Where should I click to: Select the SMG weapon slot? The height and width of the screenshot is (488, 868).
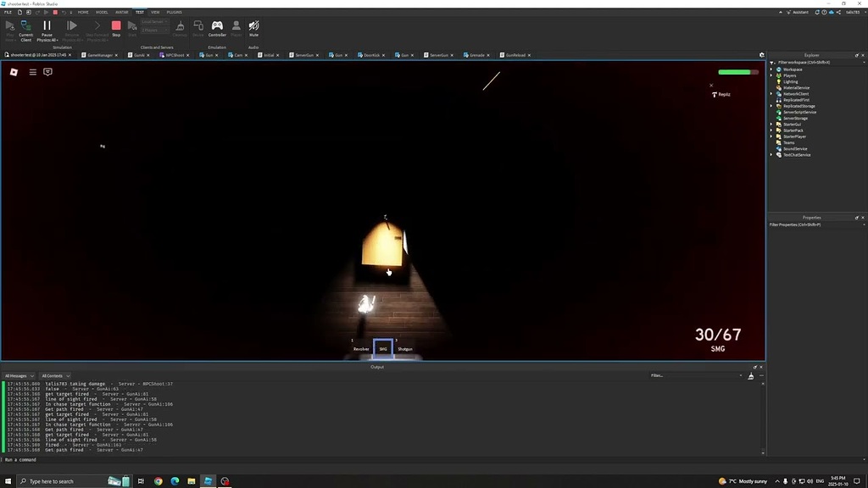click(x=383, y=348)
